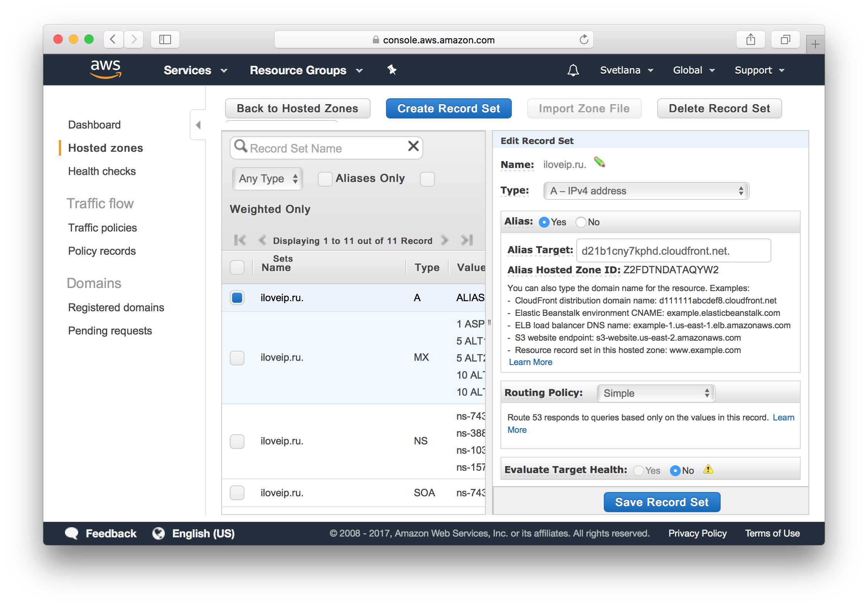
Task: Click the pencil edit icon beside Name
Action: 600,162
